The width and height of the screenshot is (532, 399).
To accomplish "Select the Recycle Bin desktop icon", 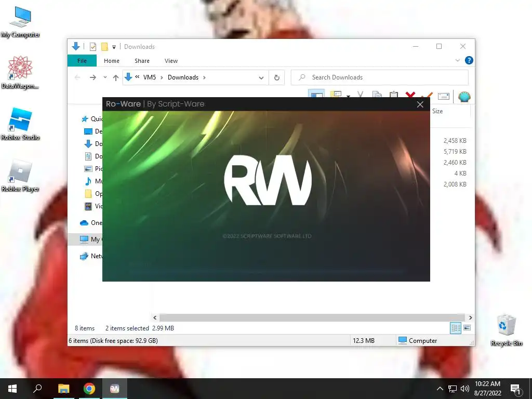I will coord(506,330).
